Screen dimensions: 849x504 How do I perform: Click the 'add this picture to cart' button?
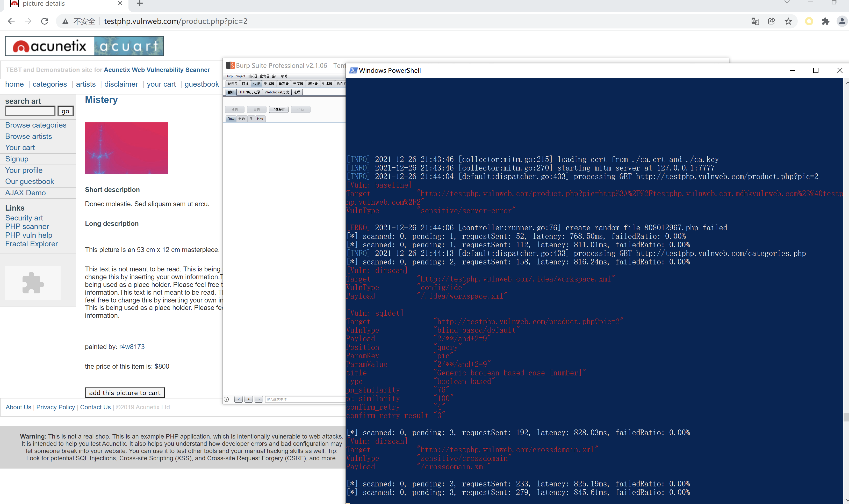[124, 392]
